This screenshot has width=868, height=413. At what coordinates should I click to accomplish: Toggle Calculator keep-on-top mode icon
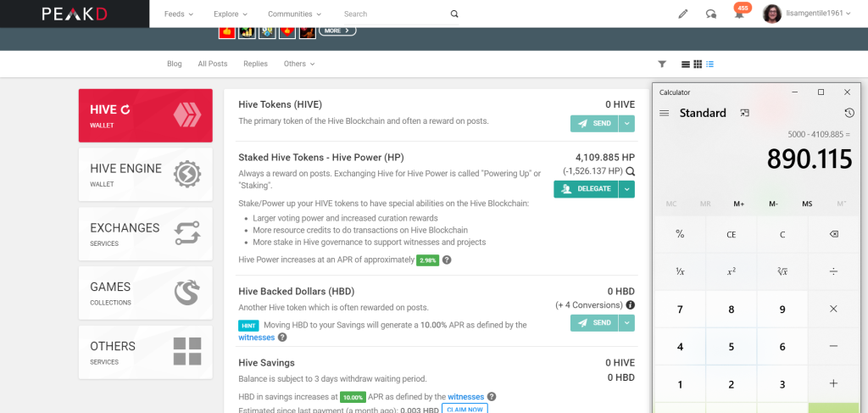coord(744,113)
